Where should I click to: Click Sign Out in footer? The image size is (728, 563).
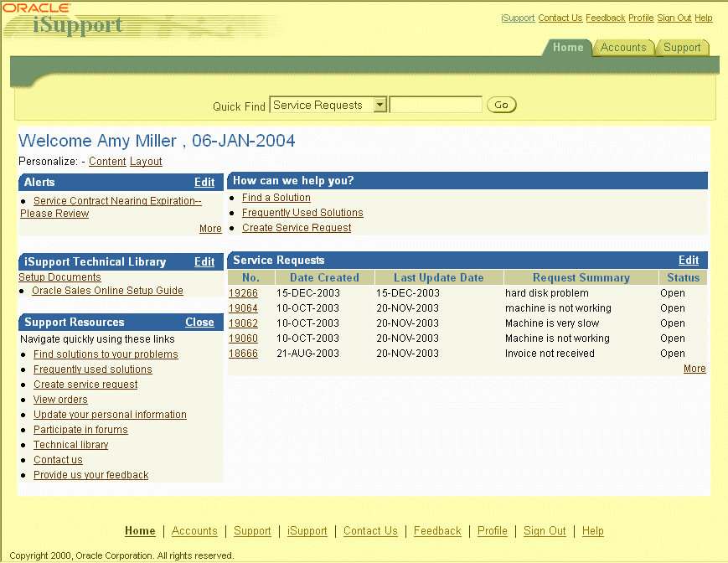[545, 530]
